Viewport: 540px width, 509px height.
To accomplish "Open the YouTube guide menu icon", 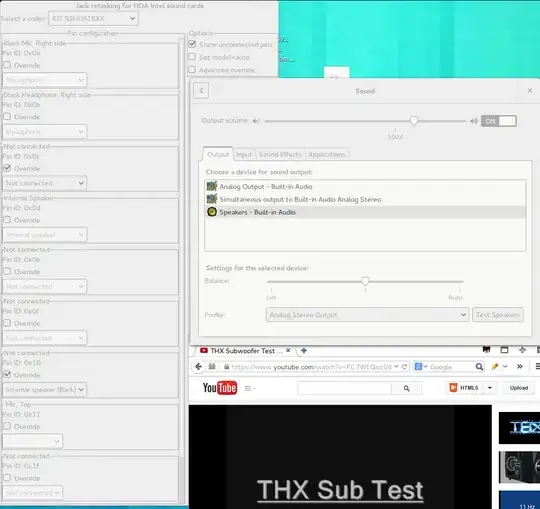I will [x=249, y=388].
